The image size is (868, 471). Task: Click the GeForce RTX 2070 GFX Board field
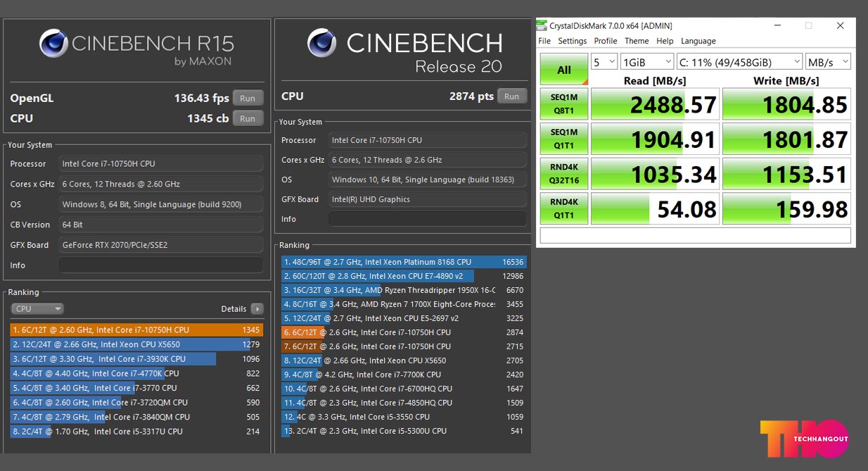(161, 245)
